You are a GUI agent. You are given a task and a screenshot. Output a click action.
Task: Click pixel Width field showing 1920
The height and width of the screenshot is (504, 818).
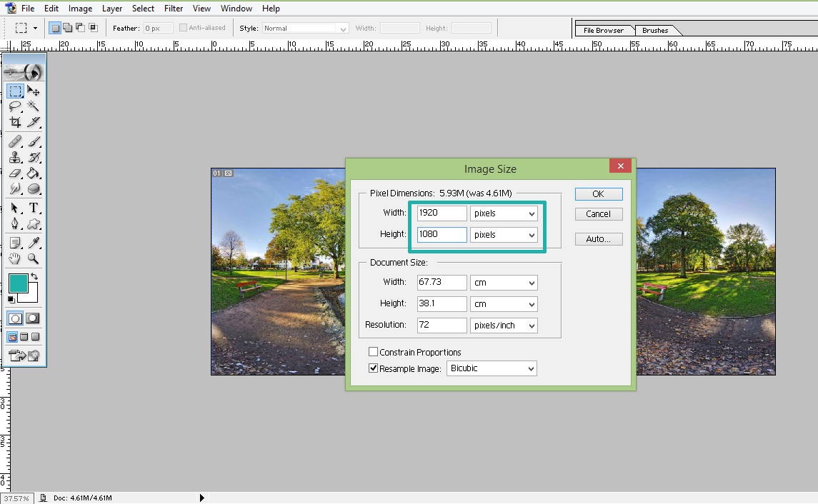(442, 213)
